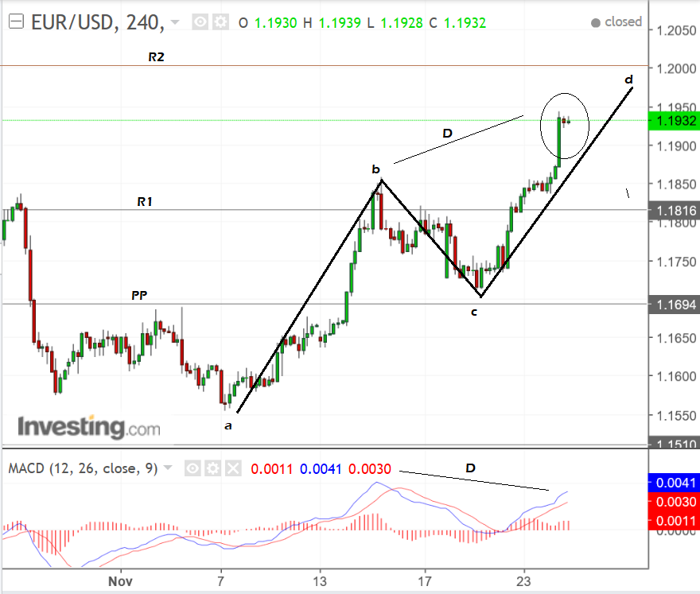Image resolution: width=700 pixels, height=594 pixels.
Task: Click the point label d on the chart
Action: 628,80
